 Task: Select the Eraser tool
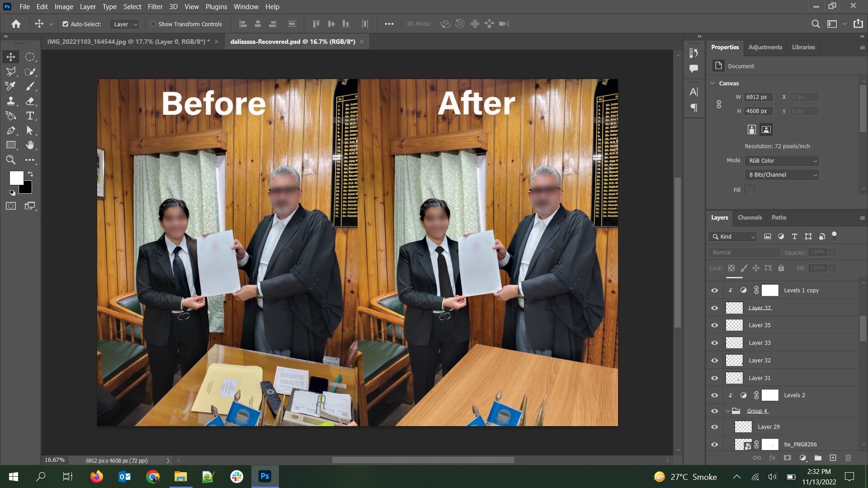click(30, 101)
